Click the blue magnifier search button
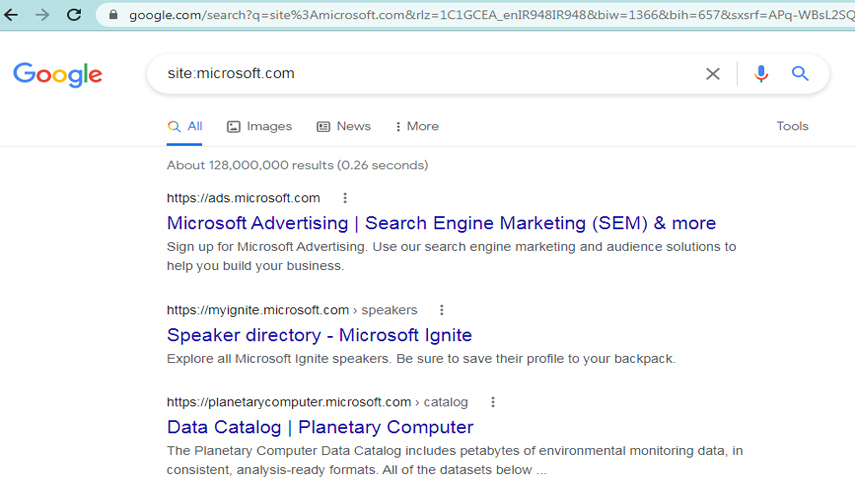Viewport: 855px width, 495px height. coord(800,74)
